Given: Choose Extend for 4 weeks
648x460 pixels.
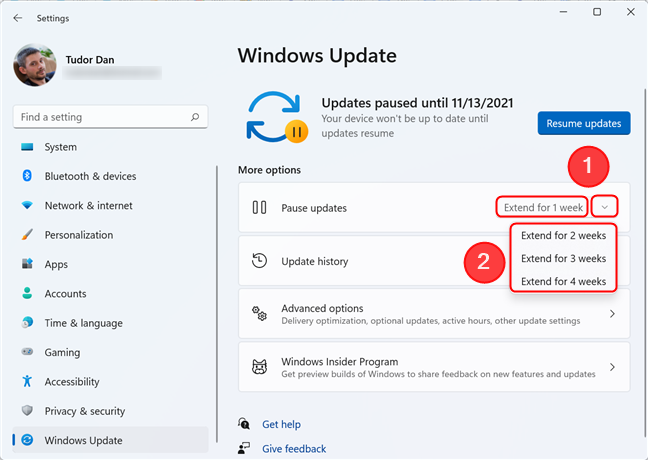Looking at the screenshot, I should click(x=563, y=281).
